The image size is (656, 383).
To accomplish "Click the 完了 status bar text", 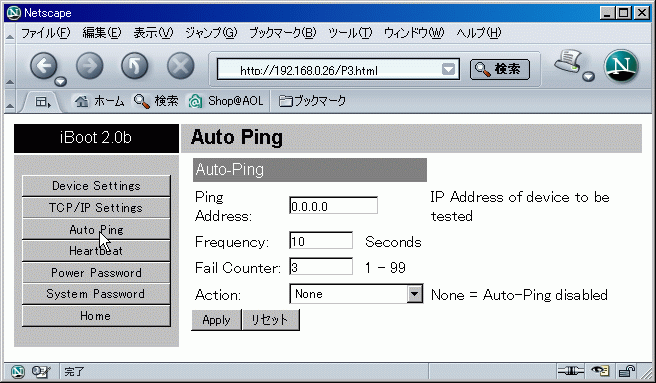I will coord(74,371).
